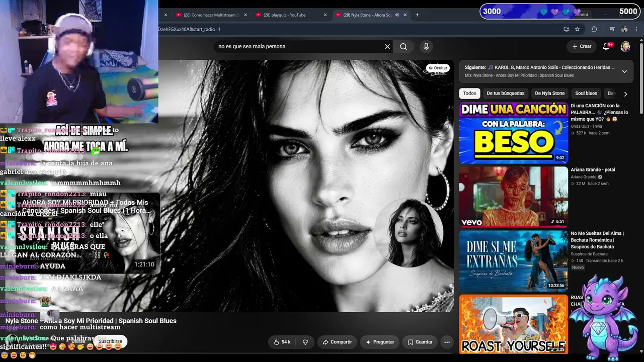Image resolution: width=644 pixels, height=362 pixels.
Task: Click the Compartir share button
Action: [x=337, y=342]
